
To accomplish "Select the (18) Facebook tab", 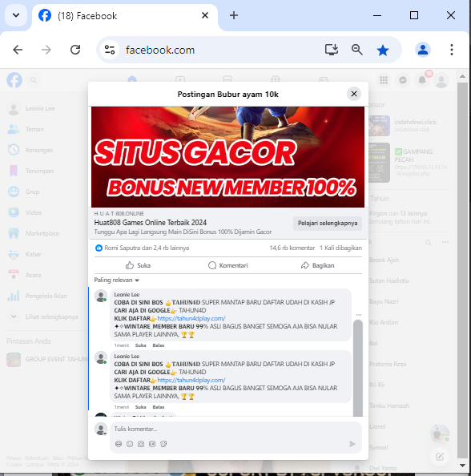I will click(x=124, y=16).
